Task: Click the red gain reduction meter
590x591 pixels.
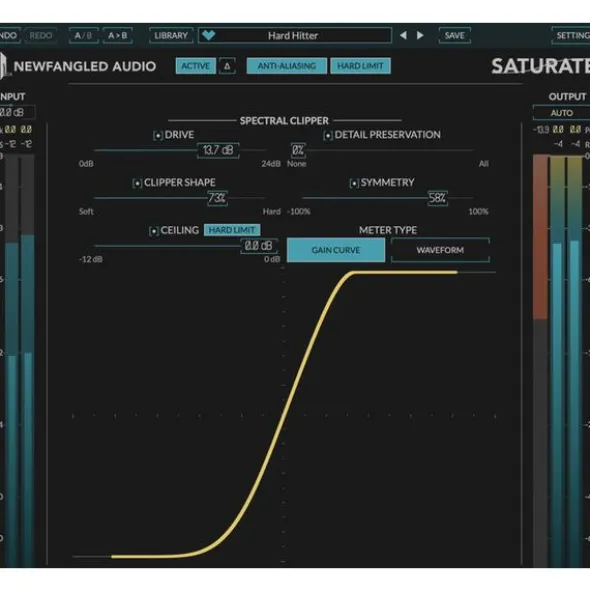Action: [x=540, y=237]
